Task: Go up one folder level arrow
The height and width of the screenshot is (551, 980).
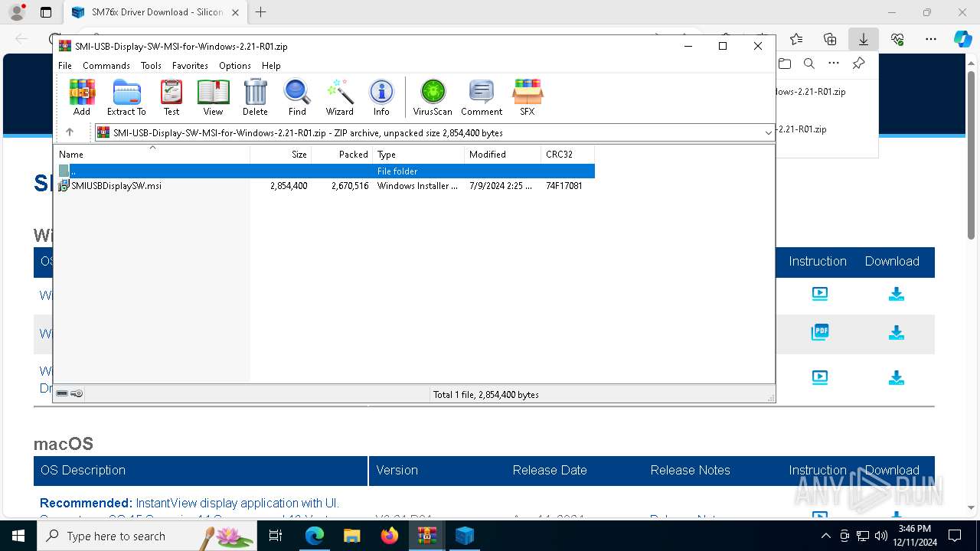Action: (x=70, y=132)
